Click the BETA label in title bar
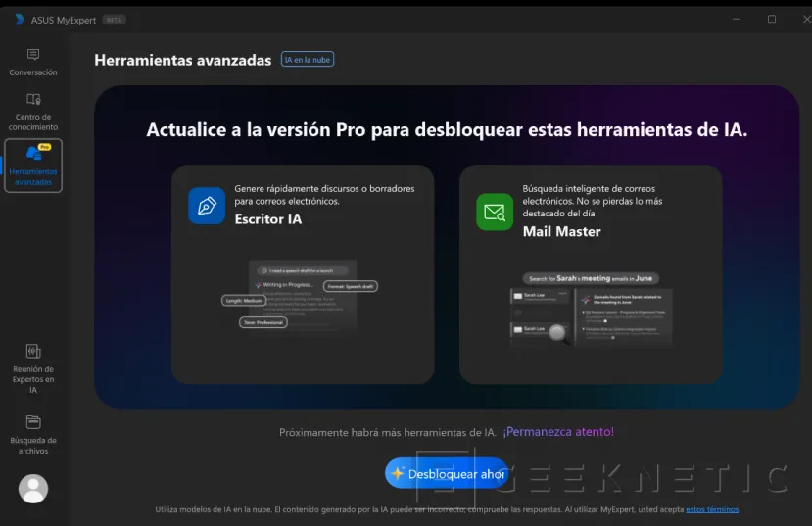 pos(114,20)
